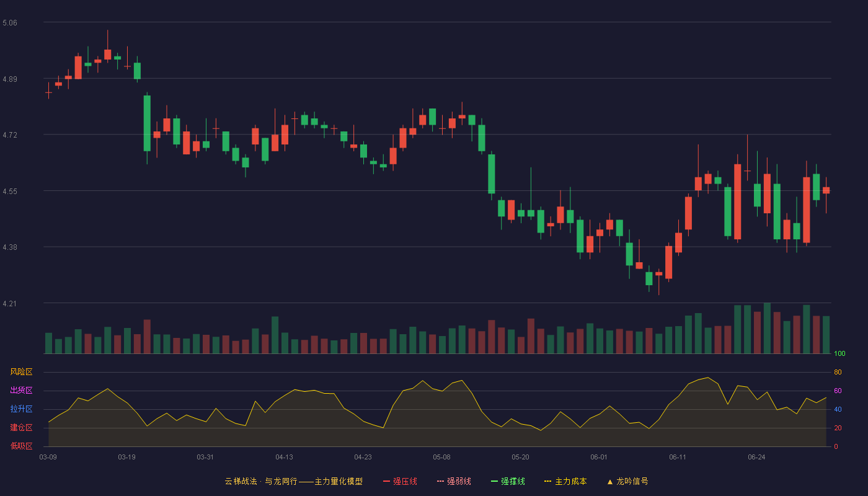Click the 4.55 price axis label

pos(10,192)
